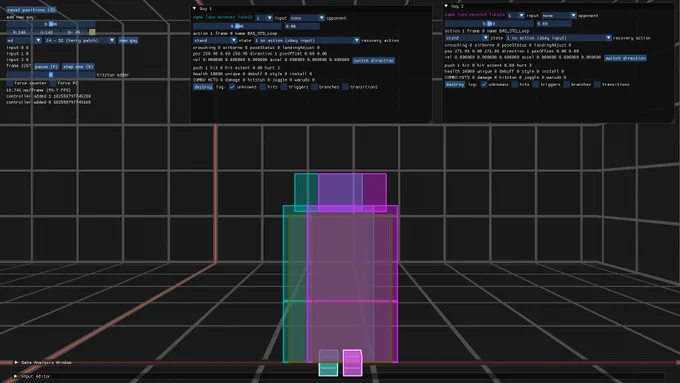The width and height of the screenshot is (680, 383).
Task: Click Guy 2 position slider
Action: (x=489, y=23)
